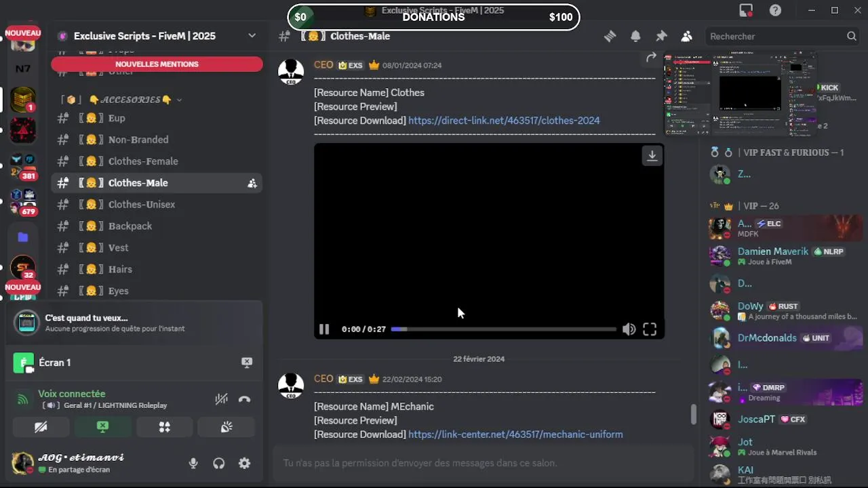This screenshot has height=488, width=868.
Task: Open the N7 server
Action: 23,68
